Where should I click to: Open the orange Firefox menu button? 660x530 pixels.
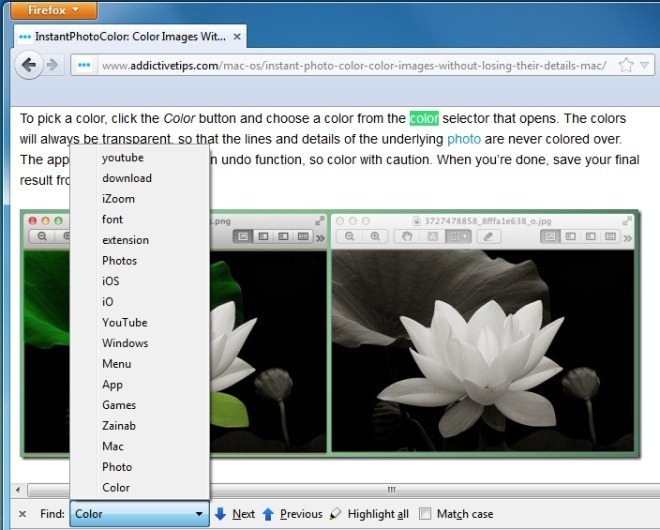[53, 10]
